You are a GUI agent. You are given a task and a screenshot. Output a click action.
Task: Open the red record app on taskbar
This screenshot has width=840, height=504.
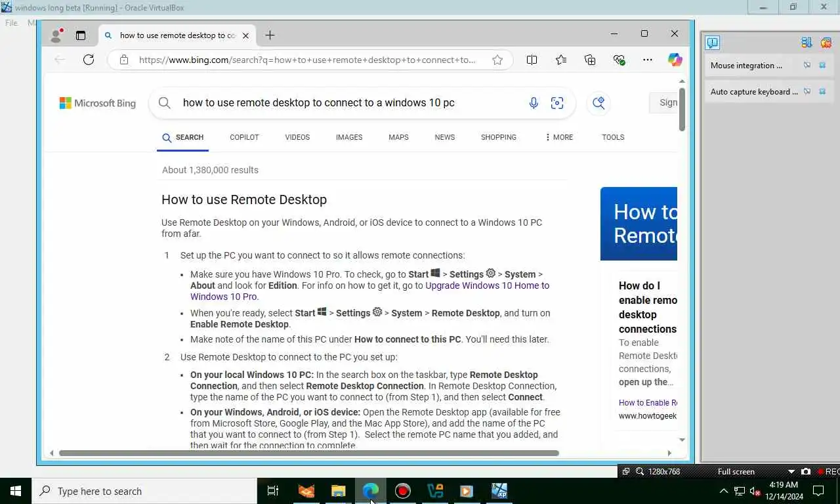click(402, 491)
